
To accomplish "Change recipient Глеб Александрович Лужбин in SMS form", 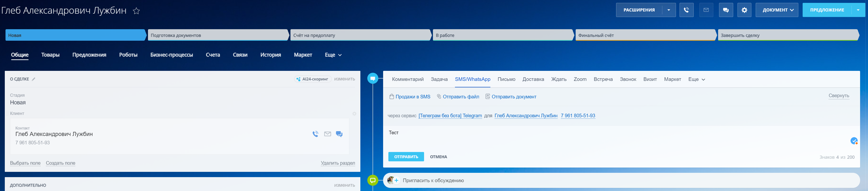I will [x=526, y=116].
